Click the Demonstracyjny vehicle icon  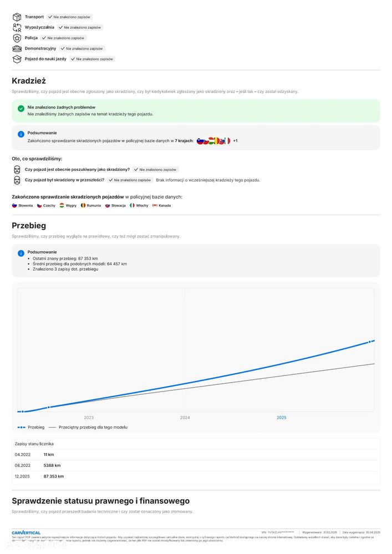click(x=17, y=49)
